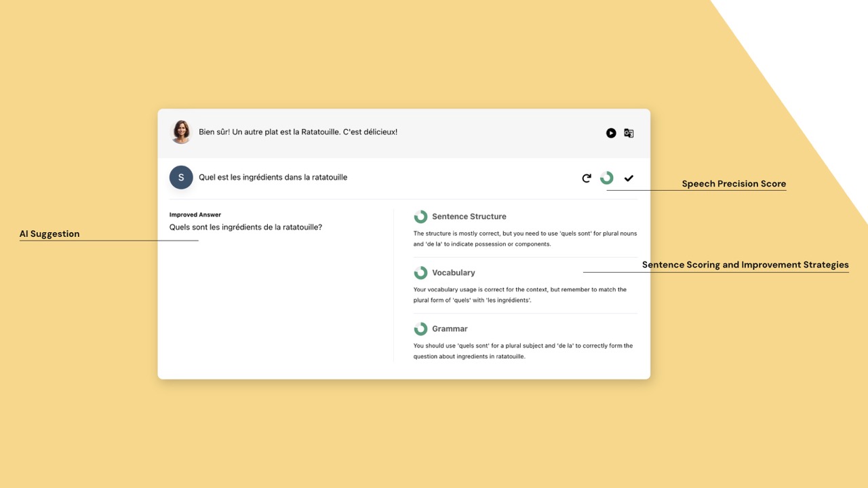Image resolution: width=868 pixels, height=488 pixels.
Task: Expand the Vocabulary feedback section
Action: tap(454, 272)
